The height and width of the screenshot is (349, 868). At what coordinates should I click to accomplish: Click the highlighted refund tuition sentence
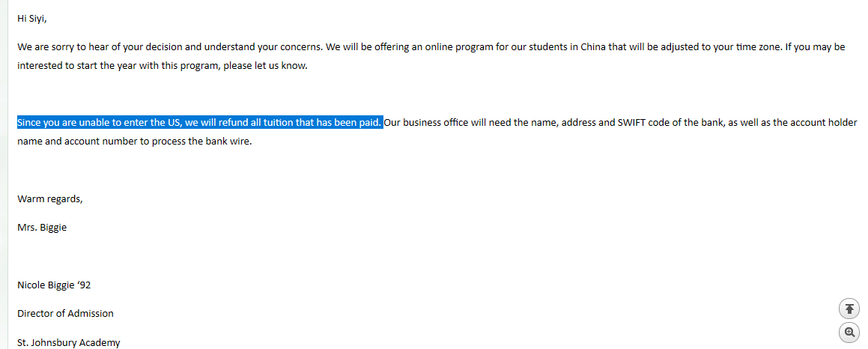(199, 123)
